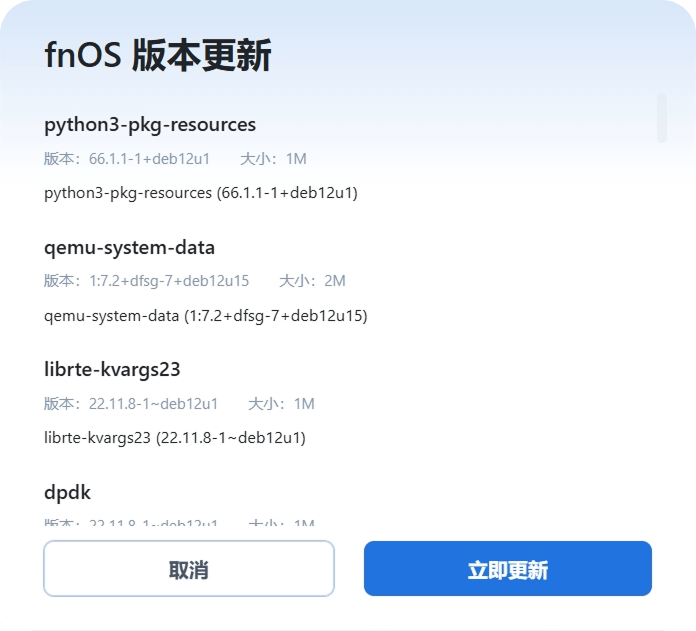Image resolution: width=696 pixels, height=631 pixels.
Task: Click the fnOS 版本更新 dialog title
Action: (x=158, y=56)
